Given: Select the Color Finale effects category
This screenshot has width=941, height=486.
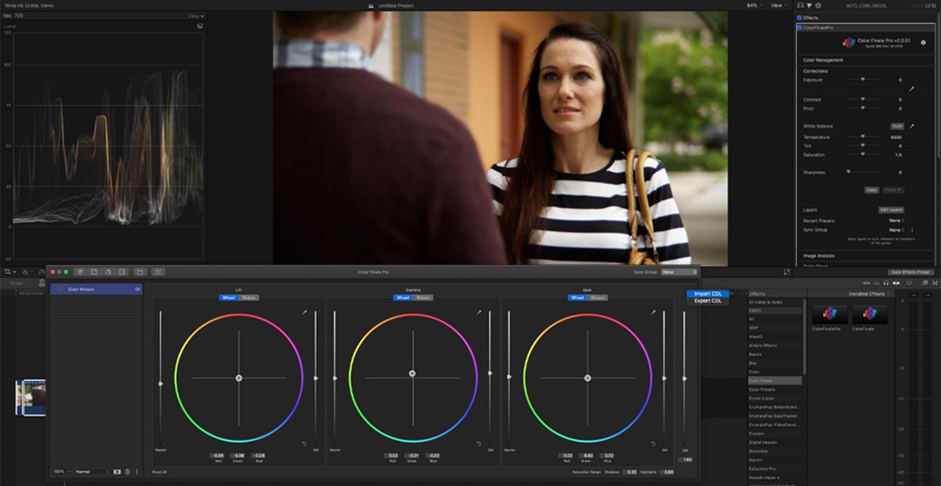Looking at the screenshot, I should pos(775,380).
